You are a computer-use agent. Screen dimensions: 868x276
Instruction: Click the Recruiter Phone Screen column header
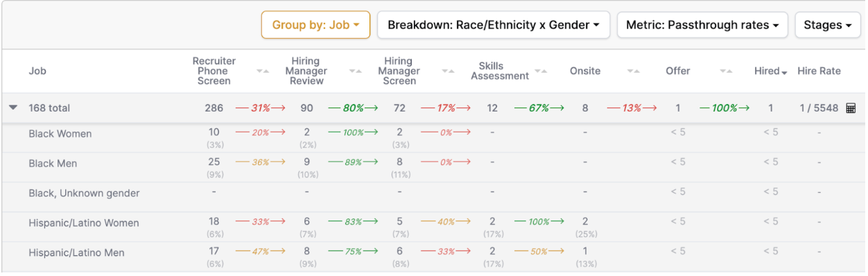pyautogui.click(x=214, y=71)
